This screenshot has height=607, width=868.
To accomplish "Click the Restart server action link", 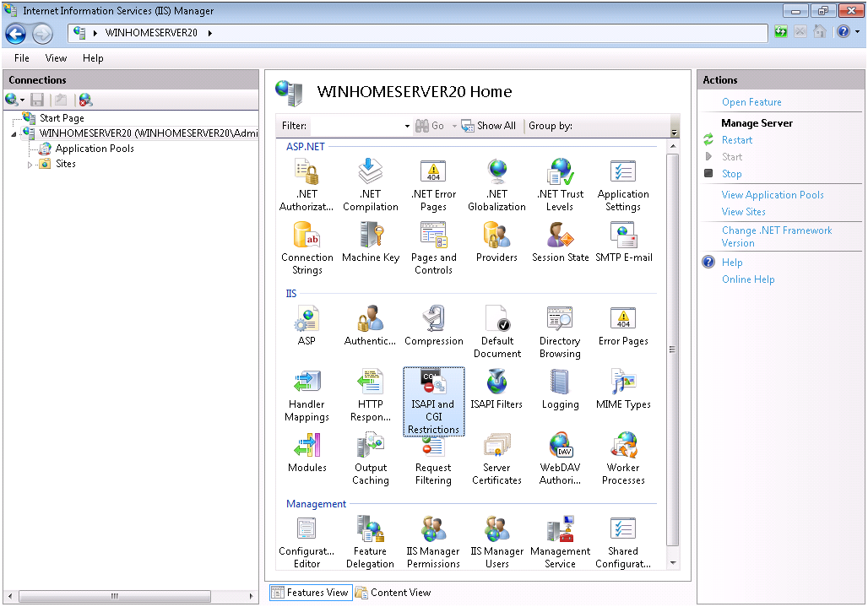I will click(736, 140).
